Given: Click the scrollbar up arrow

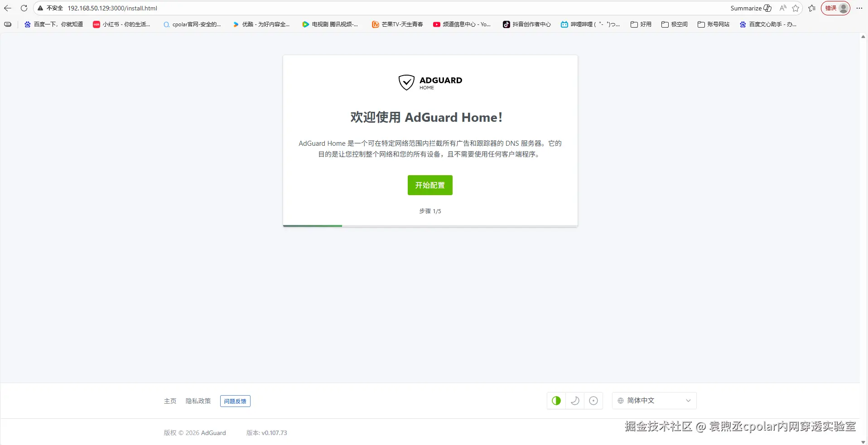Looking at the screenshot, I should click(x=863, y=37).
